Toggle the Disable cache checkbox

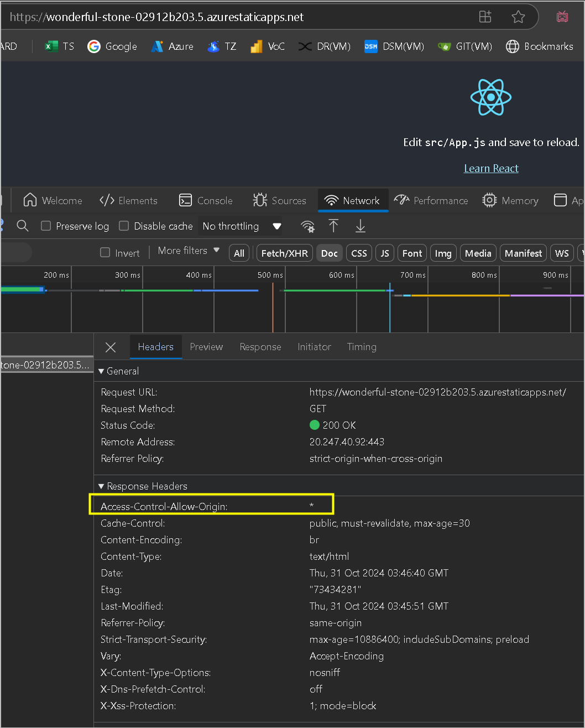point(124,226)
